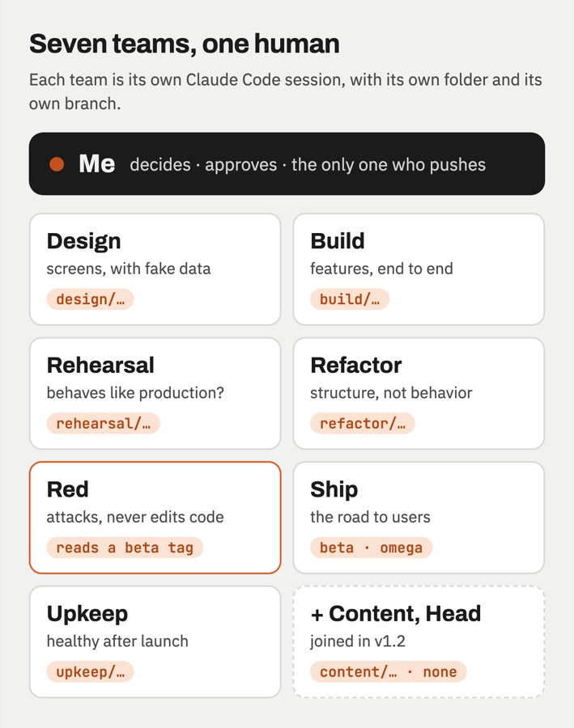This screenshot has width=574, height=728.
Task: Click the 'content/… · none' pill
Action: coord(388,672)
